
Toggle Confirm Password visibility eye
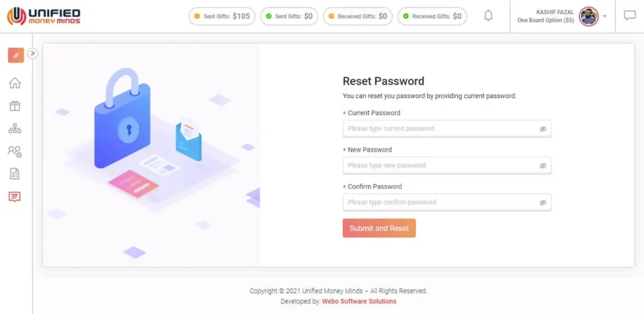543,203
